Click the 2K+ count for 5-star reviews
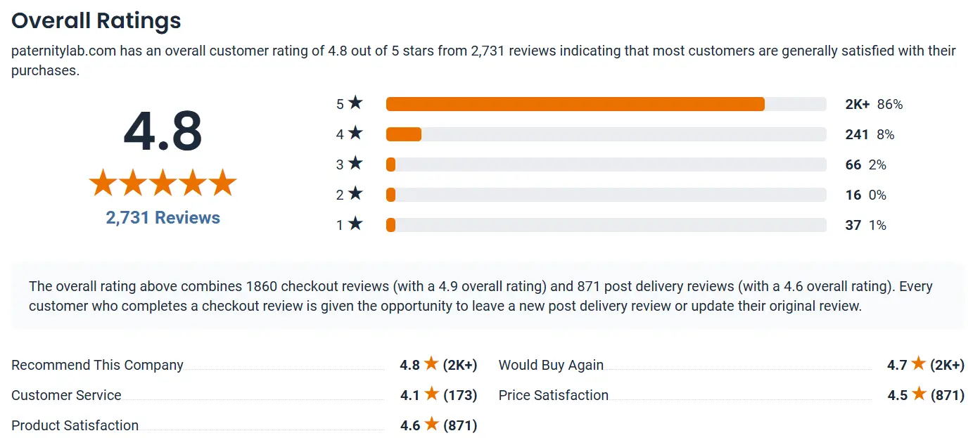 click(x=858, y=104)
